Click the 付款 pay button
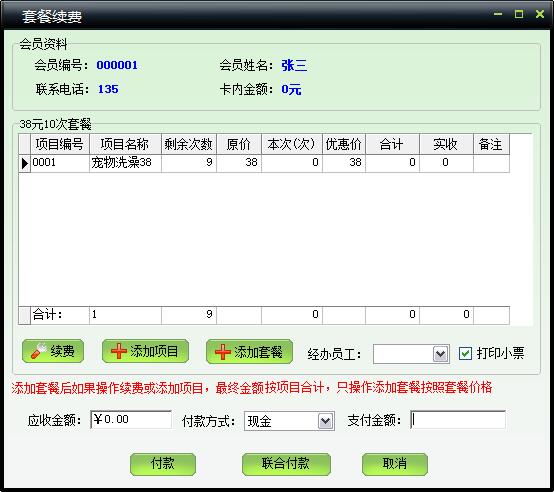Viewport: 554px width, 492px height. [163, 464]
